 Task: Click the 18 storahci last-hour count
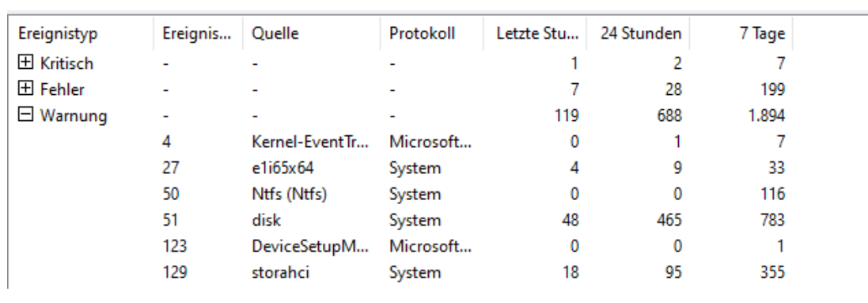click(x=570, y=272)
